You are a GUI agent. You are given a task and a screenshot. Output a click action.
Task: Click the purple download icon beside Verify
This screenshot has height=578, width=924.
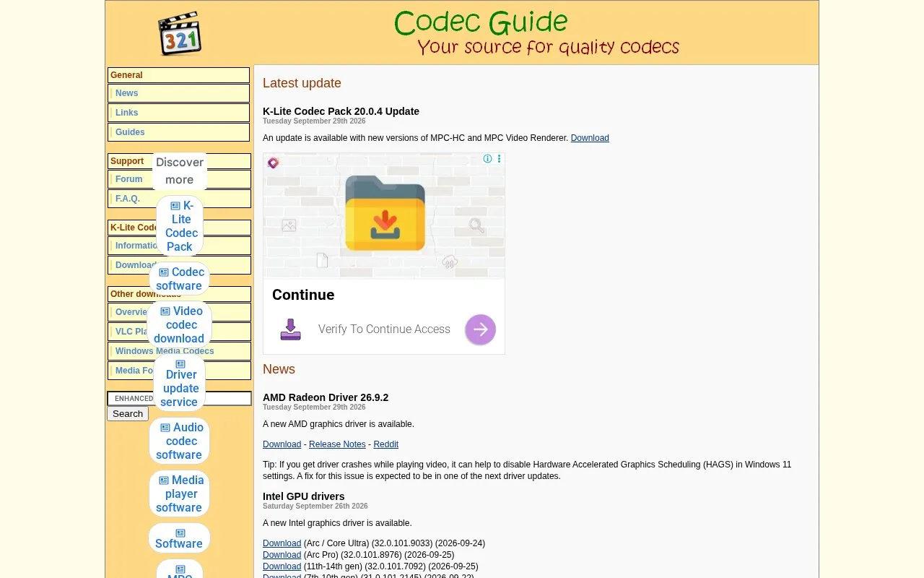coord(290,329)
